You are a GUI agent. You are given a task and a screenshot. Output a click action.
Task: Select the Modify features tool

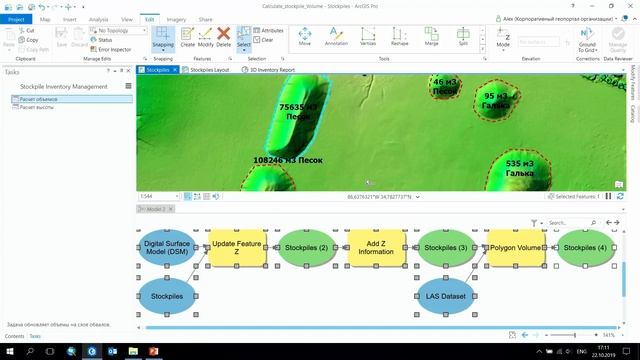click(x=205, y=37)
